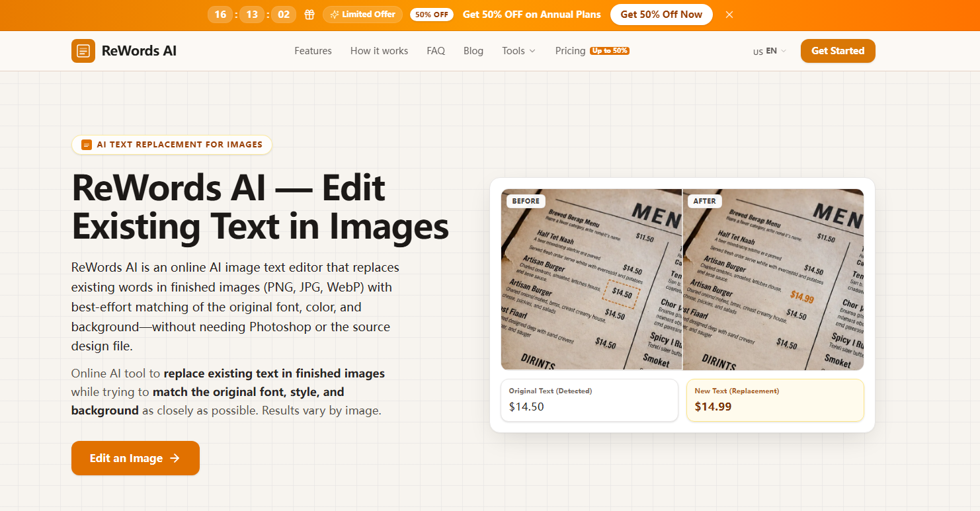Click the Original Text (Detected) field
Viewport: 980px width, 511px height.
(589, 400)
